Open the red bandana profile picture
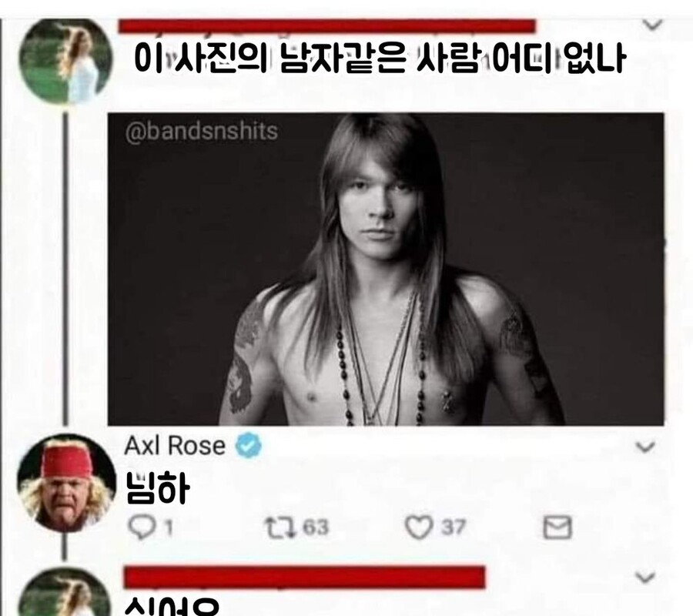Viewport: 693px width, 616px height. pyautogui.click(x=66, y=483)
